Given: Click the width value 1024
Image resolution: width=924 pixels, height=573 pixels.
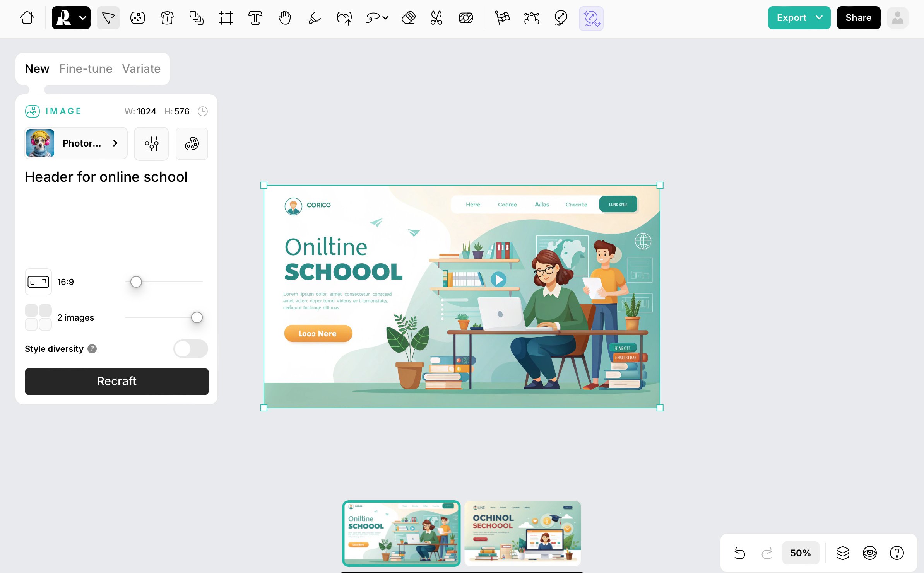Looking at the screenshot, I should [146, 111].
